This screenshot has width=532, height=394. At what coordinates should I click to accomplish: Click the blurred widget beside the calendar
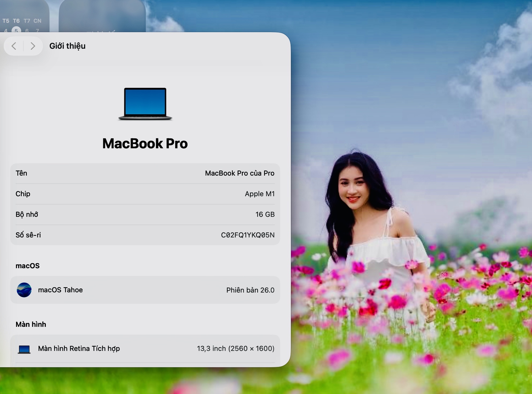102,16
